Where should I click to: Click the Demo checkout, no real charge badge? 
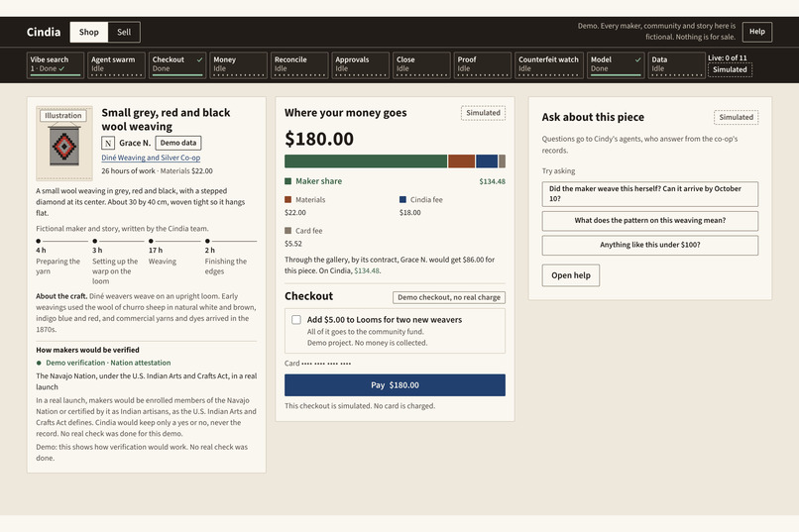(449, 297)
